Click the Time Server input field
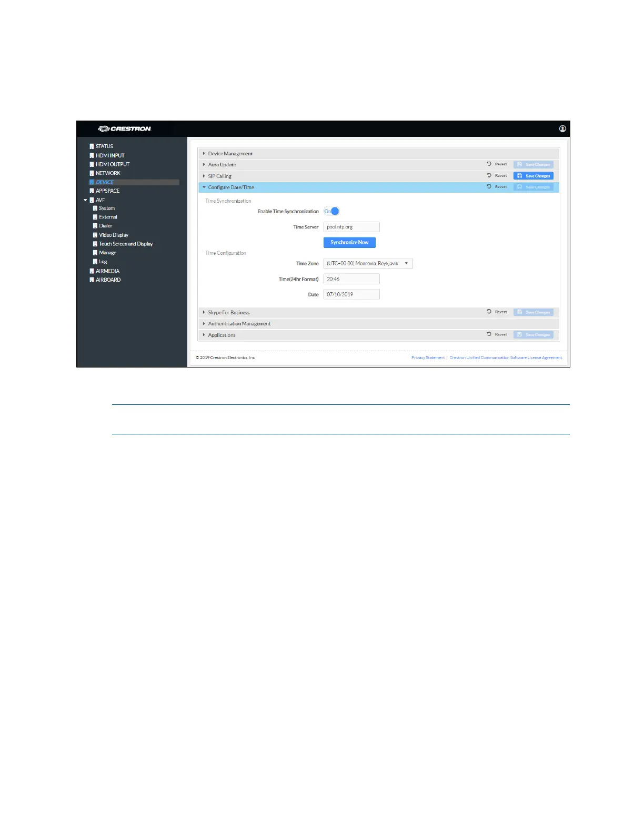 351,227
